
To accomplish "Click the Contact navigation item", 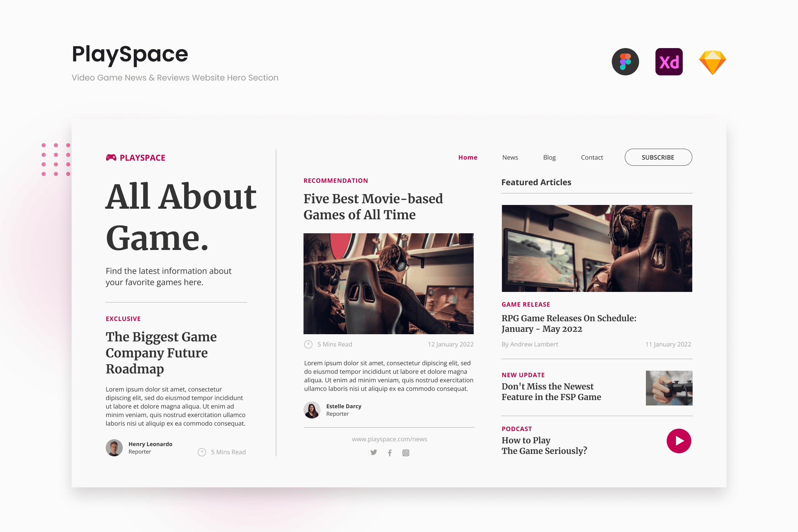I will (591, 157).
